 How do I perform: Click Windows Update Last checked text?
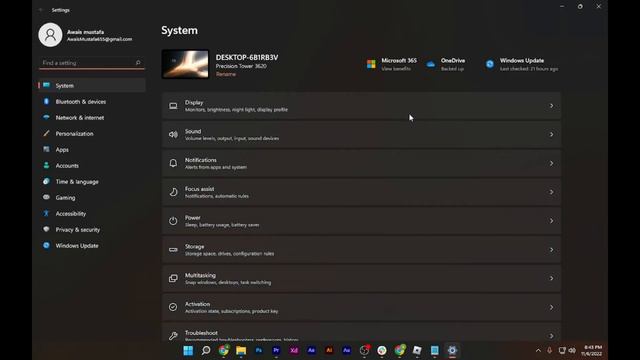pyautogui.click(x=529, y=69)
